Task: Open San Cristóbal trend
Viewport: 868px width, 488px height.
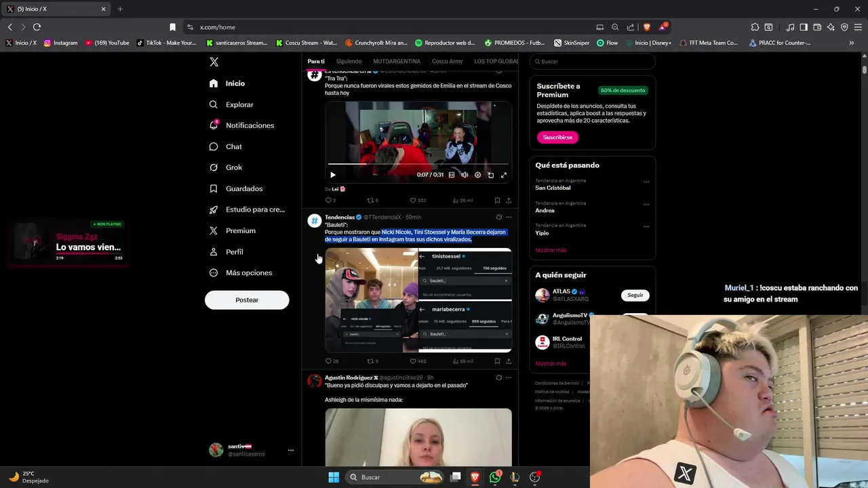Action: (553, 188)
